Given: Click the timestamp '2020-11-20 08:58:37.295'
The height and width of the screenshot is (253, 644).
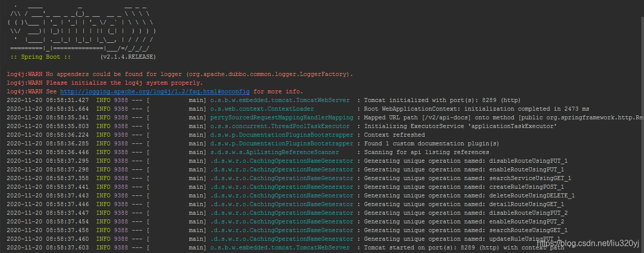Looking at the screenshot, I should [47, 161].
